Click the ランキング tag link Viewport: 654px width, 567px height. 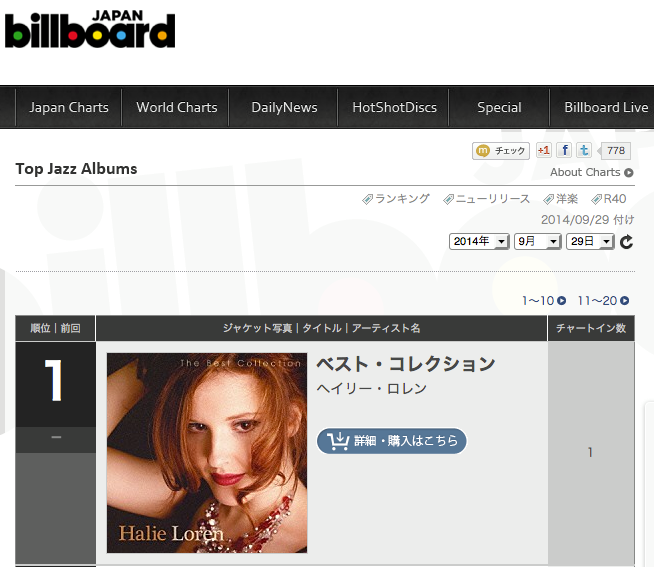pos(396,199)
